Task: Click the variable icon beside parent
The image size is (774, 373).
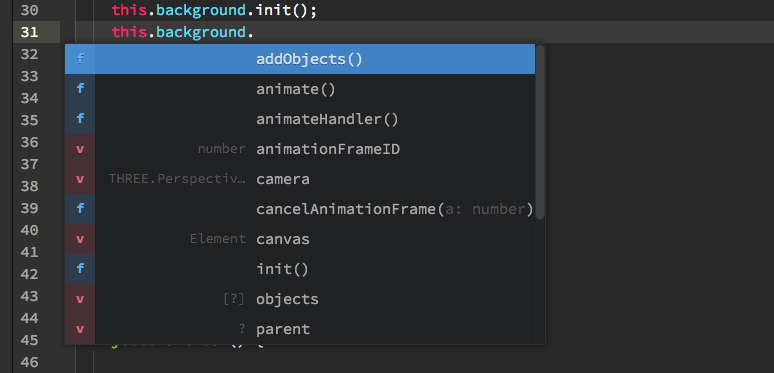Action: click(x=80, y=329)
